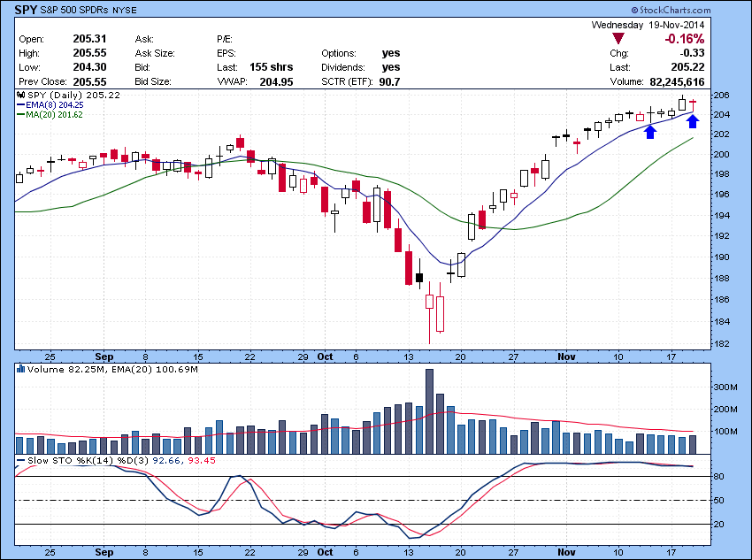Click the 80 stochastic axis label
This screenshot has height=560, width=752.
(719, 477)
